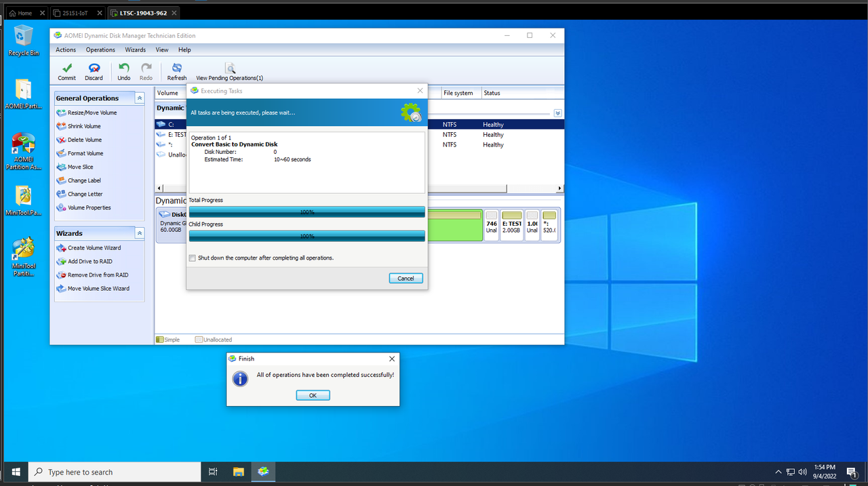Click the Discard toolbar icon
Image resolution: width=868 pixels, height=486 pixels.
pyautogui.click(x=94, y=71)
